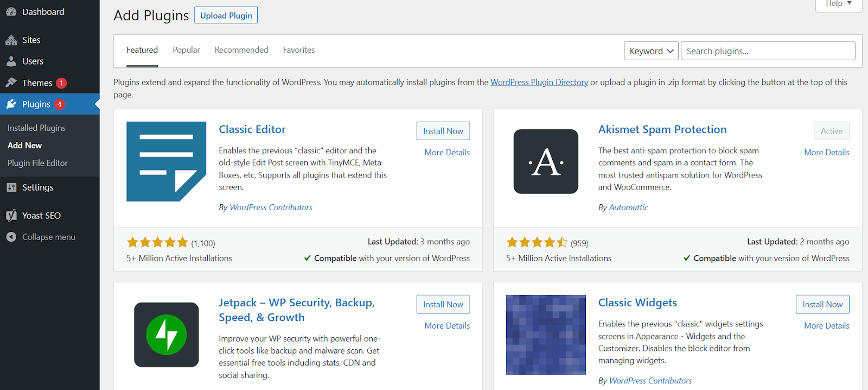Open WordPress Contributors author link under Classic Editor
Image resolution: width=868 pixels, height=390 pixels.
[271, 207]
